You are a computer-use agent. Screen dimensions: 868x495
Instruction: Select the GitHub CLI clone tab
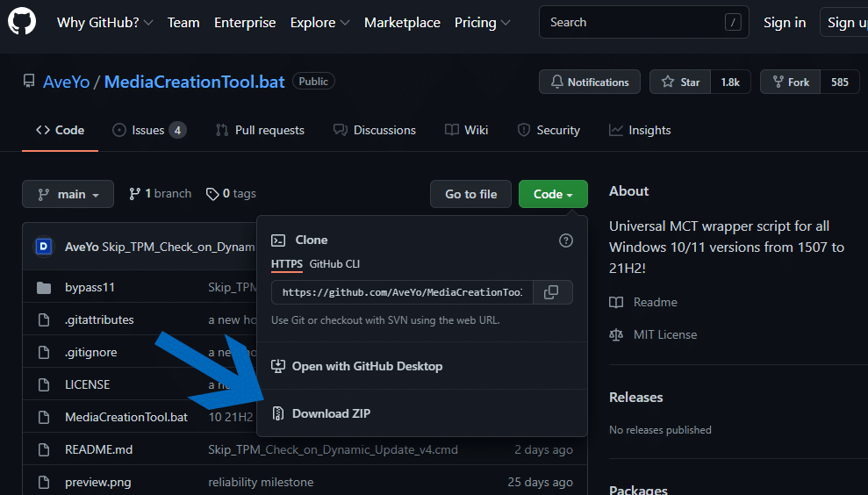[x=334, y=264]
